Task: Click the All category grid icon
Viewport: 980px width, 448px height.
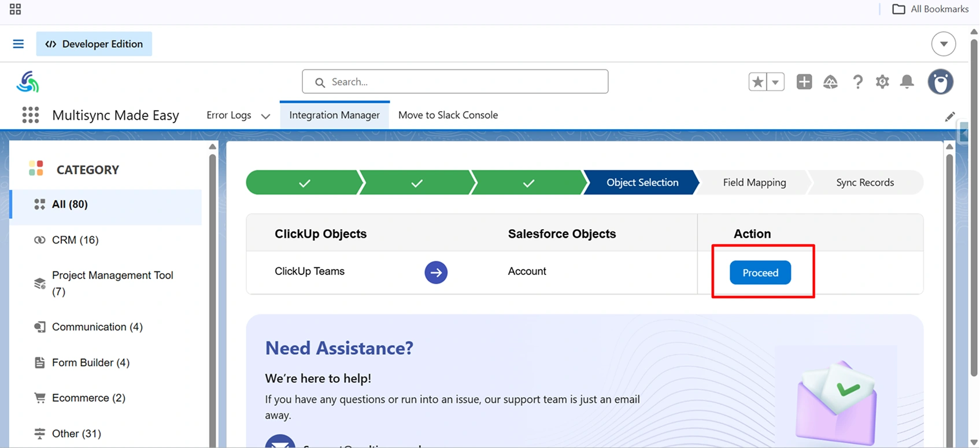Action: coord(39,204)
